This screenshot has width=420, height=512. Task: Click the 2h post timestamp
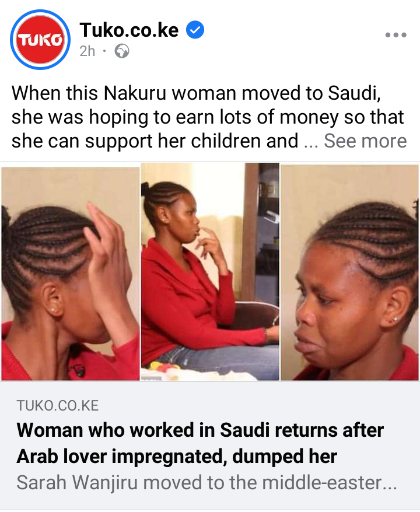tap(87, 51)
